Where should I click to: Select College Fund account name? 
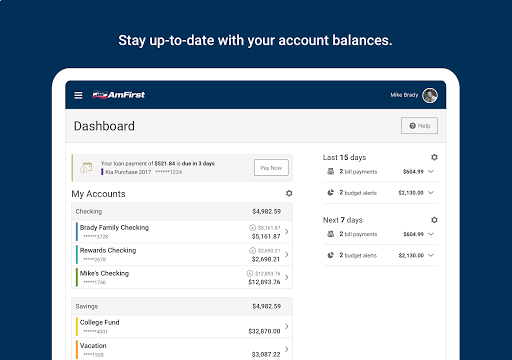click(100, 322)
